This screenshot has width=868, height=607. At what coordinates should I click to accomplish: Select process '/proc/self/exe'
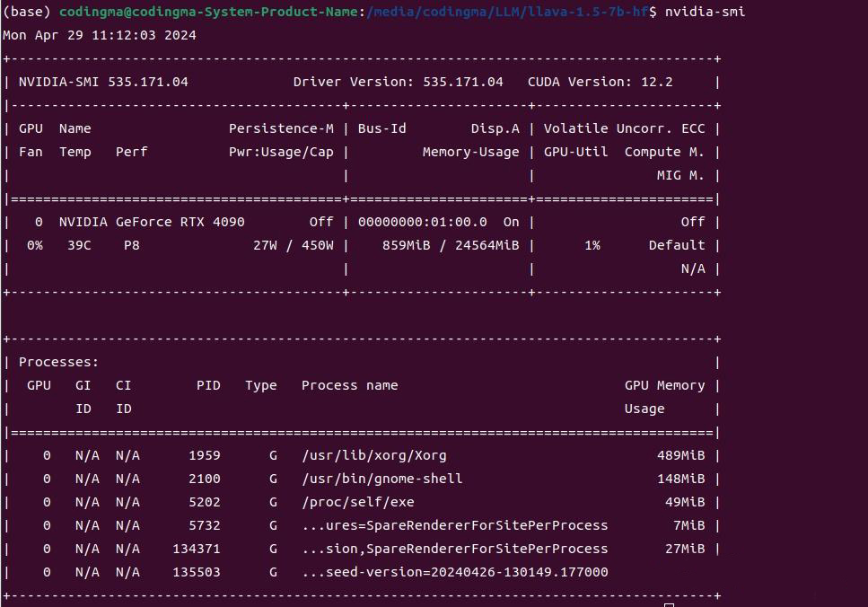coord(357,502)
